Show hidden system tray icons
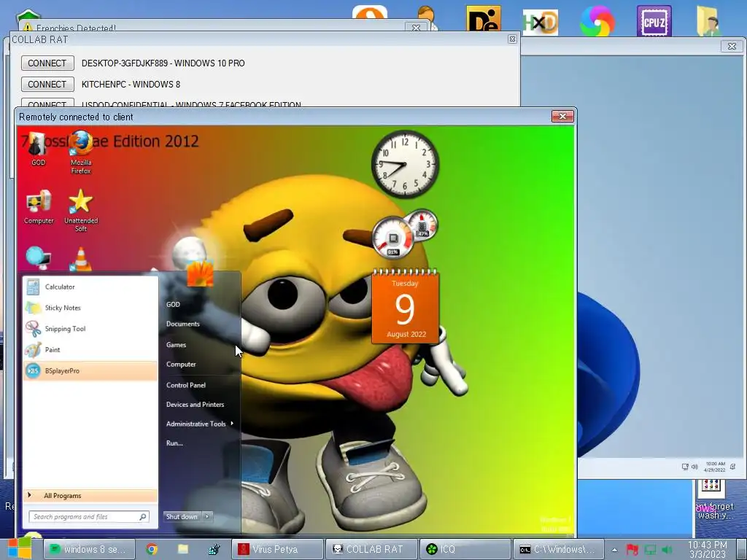 (x=614, y=550)
